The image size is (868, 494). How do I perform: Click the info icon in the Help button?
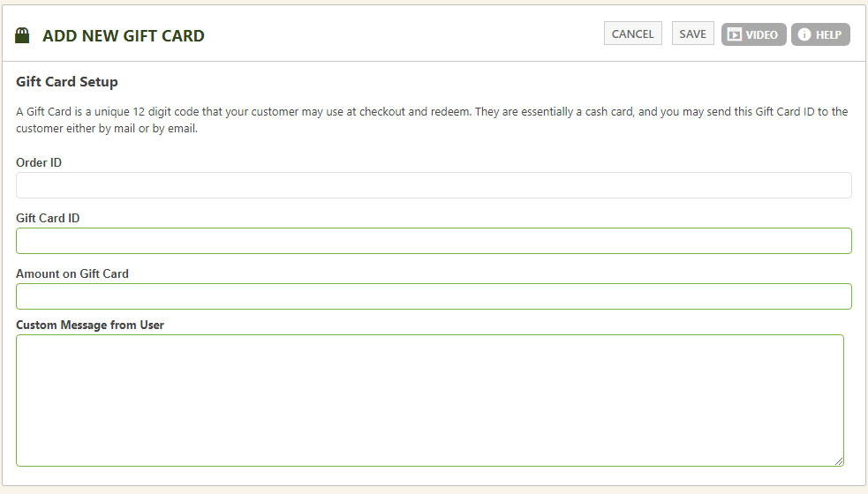pyautogui.click(x=804, y=34)
